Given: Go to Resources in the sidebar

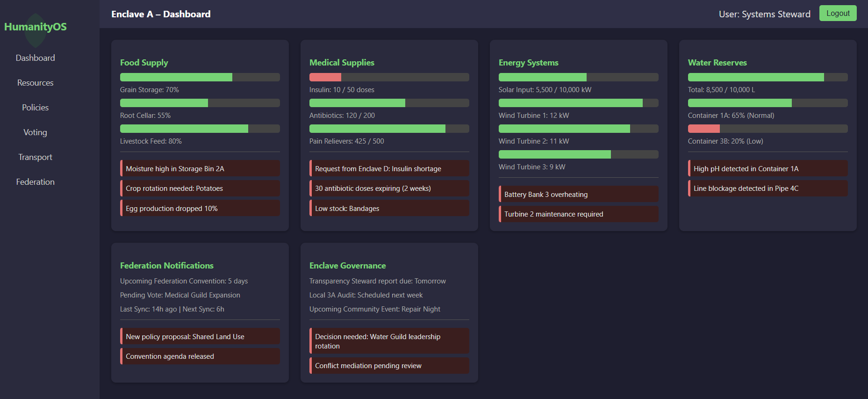Looking at the screenshot, I should (x=36, y=83).
